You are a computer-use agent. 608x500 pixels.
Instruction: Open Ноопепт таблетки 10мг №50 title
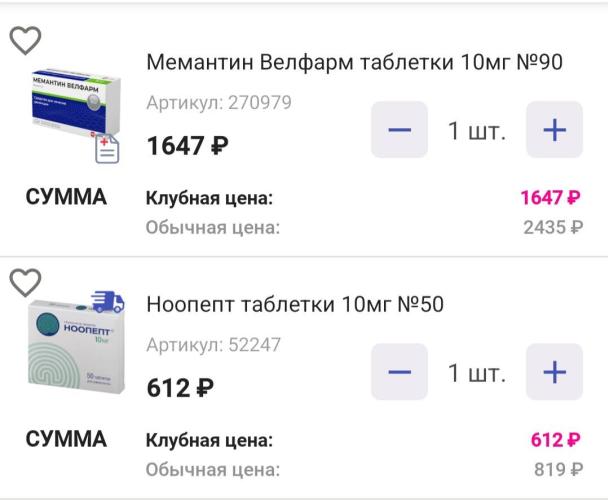(295, 304)
